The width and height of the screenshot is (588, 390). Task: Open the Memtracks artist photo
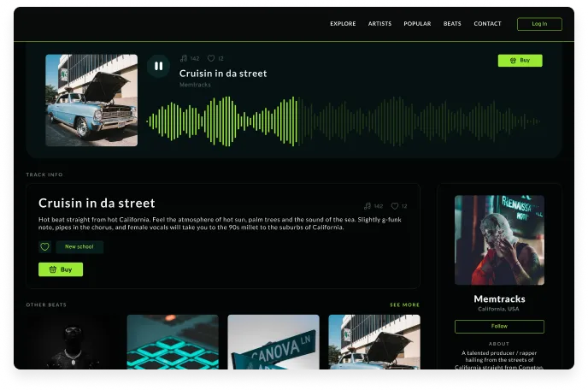click(499, 239)
